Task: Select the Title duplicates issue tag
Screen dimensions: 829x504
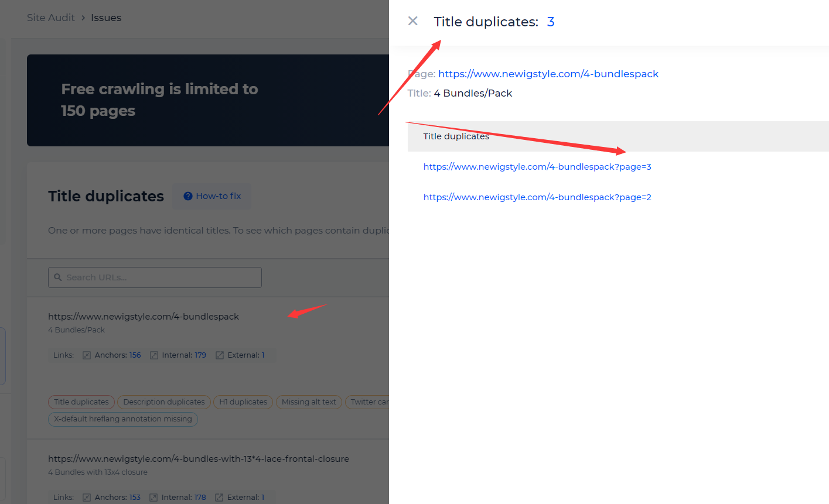Action: click(x=81, y=402)
